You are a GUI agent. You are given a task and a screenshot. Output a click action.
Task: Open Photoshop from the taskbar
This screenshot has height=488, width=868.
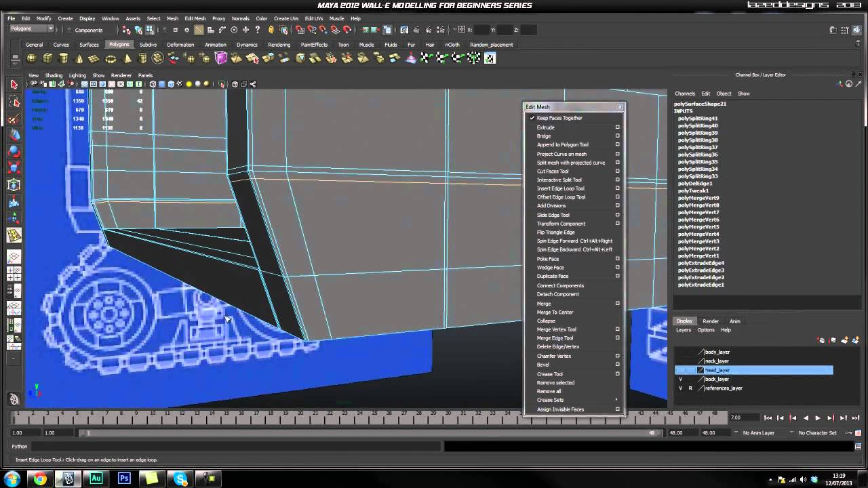[x=124, y=479]
